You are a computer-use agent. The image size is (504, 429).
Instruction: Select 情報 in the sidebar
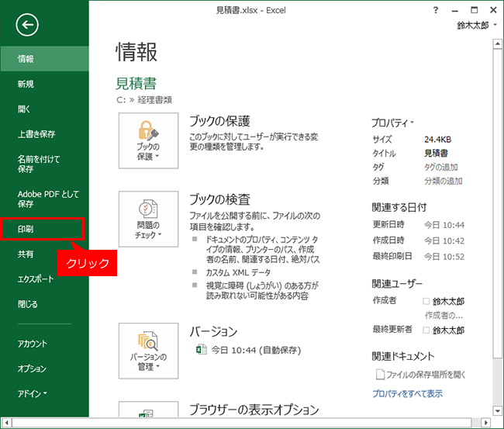(44, 58)
